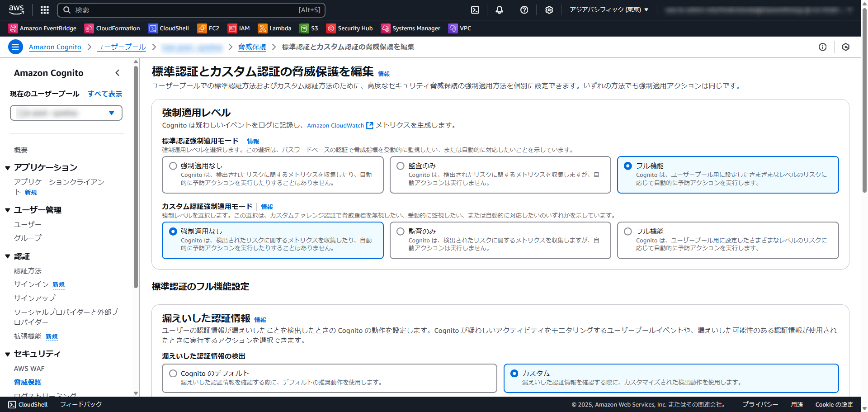
Task: Open 用語 footer link
Action: click(x=797, y=405)
